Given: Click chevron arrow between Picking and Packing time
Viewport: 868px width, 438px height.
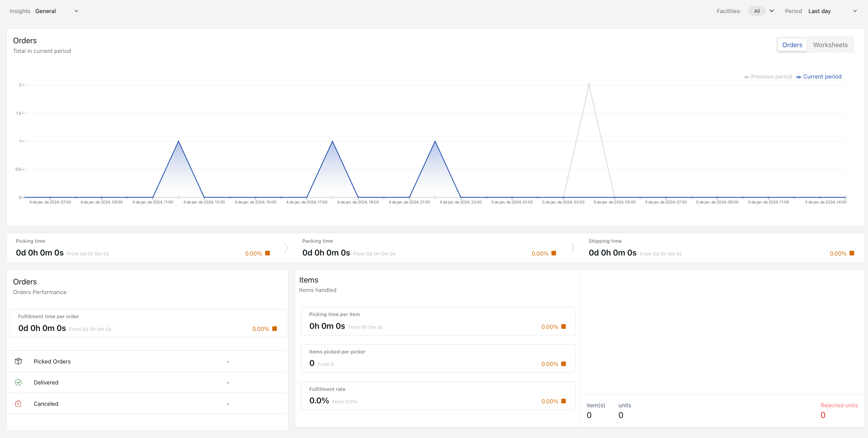Looking at the screenshot, I should click(x=286, y=248).
